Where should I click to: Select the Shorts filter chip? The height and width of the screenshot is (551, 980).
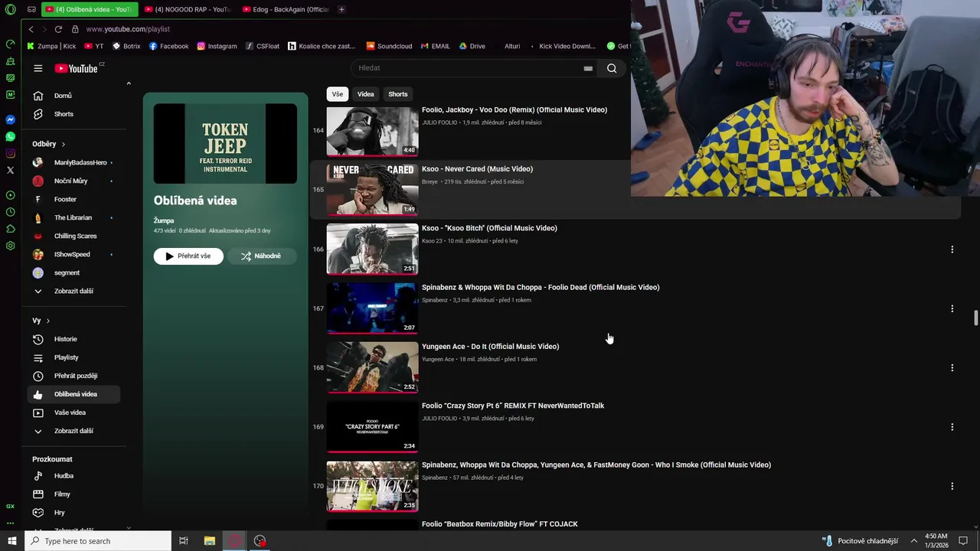[x=398, y=94]
